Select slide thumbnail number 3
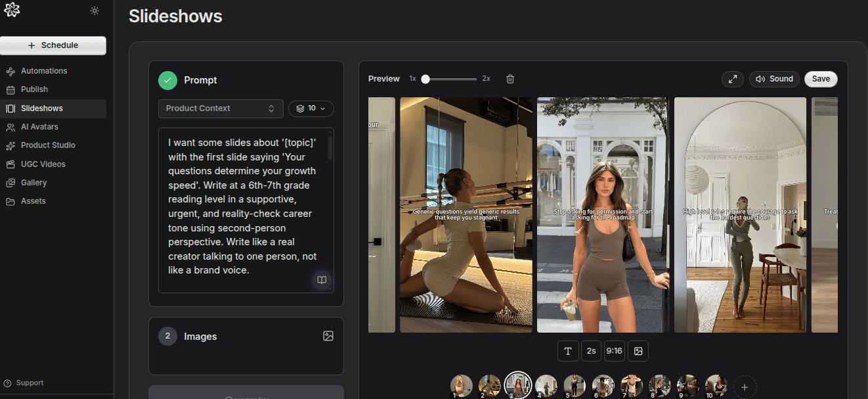The width and height of the screenshot is (868, 399). [x=517, y=385]
